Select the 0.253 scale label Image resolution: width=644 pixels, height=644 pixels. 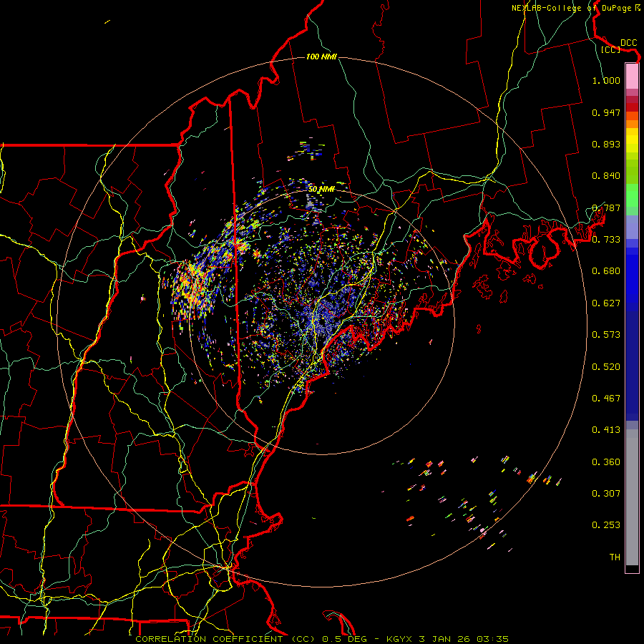point(606,525)
